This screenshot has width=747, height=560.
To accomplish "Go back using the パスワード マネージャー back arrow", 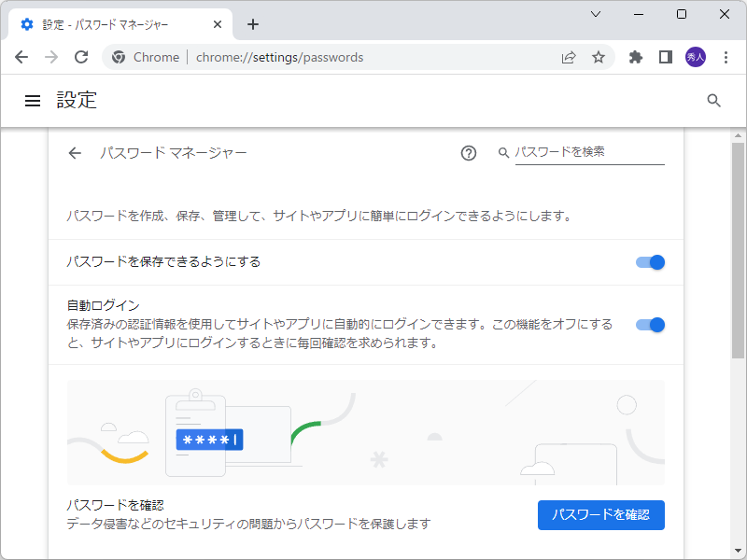I will [75, 152].
